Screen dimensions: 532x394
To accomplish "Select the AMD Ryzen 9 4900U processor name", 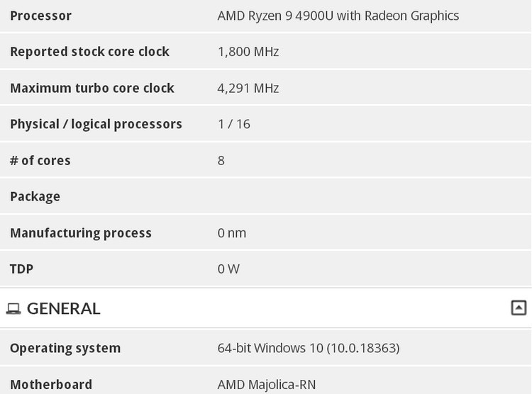I will coord(338,16).
